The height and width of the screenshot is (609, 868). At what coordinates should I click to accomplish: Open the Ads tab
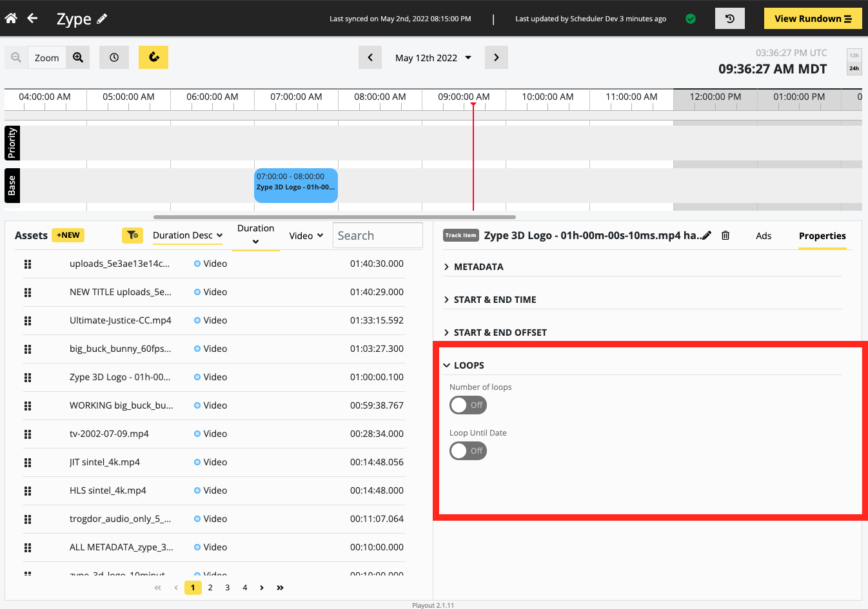pyautogui.click(x=764, y=236)
